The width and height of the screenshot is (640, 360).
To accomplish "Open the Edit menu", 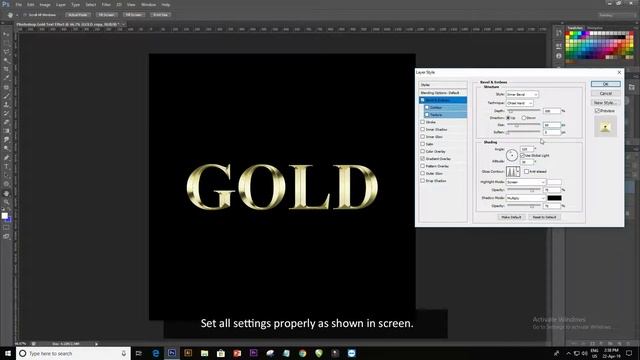I will coord(31,4).
